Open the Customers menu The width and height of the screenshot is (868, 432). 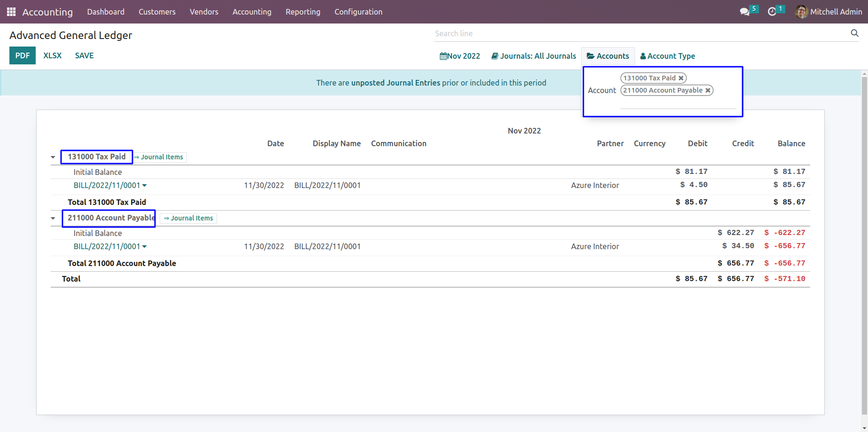pos(157,12)
